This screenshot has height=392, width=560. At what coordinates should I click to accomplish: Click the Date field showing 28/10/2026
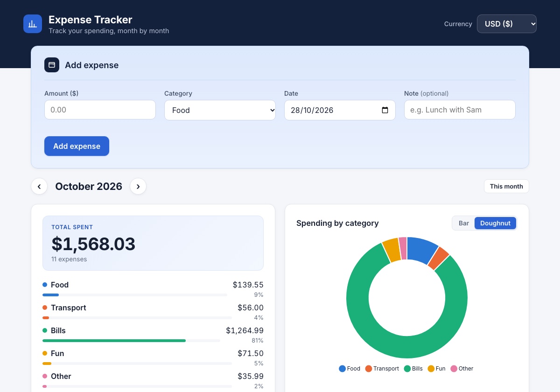coord(340,110)
